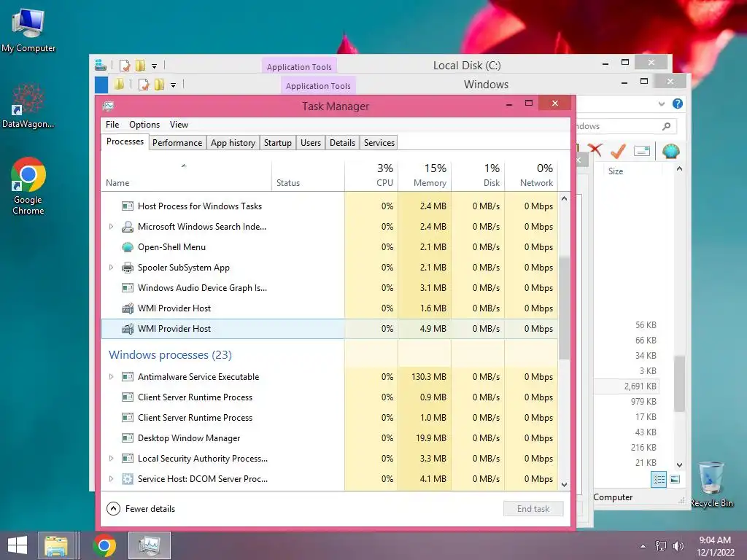Open the View menu in Task Manager
747x560 pixels.
179,124
